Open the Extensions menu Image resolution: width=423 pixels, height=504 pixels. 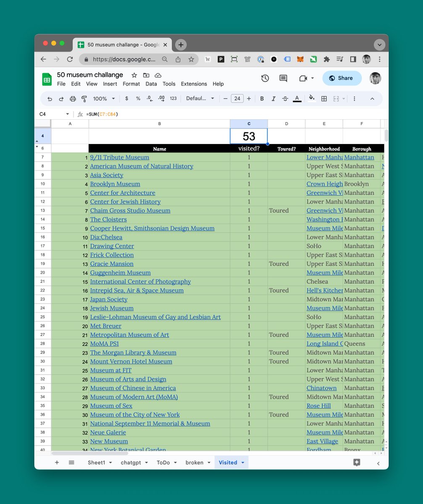(x=194, y=84)
